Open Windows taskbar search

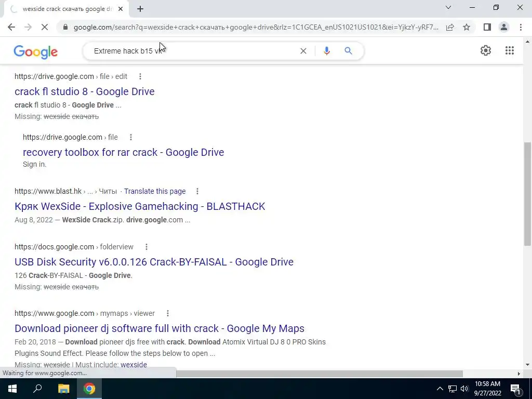pyautogui.click(x=37, y=389)
